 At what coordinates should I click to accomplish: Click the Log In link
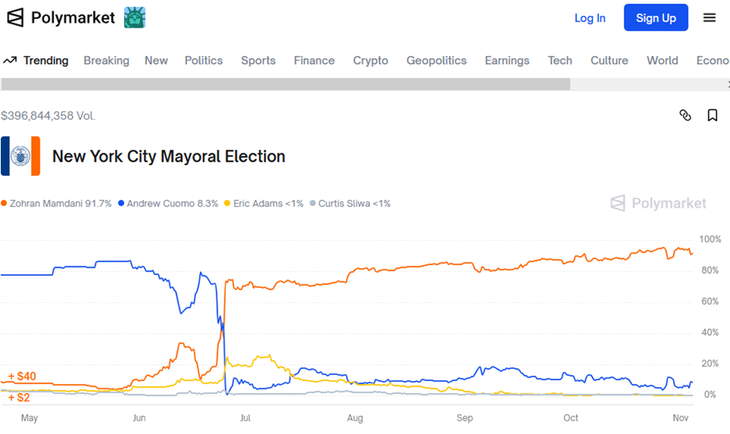pyautogui.click(x=590, y=18)
